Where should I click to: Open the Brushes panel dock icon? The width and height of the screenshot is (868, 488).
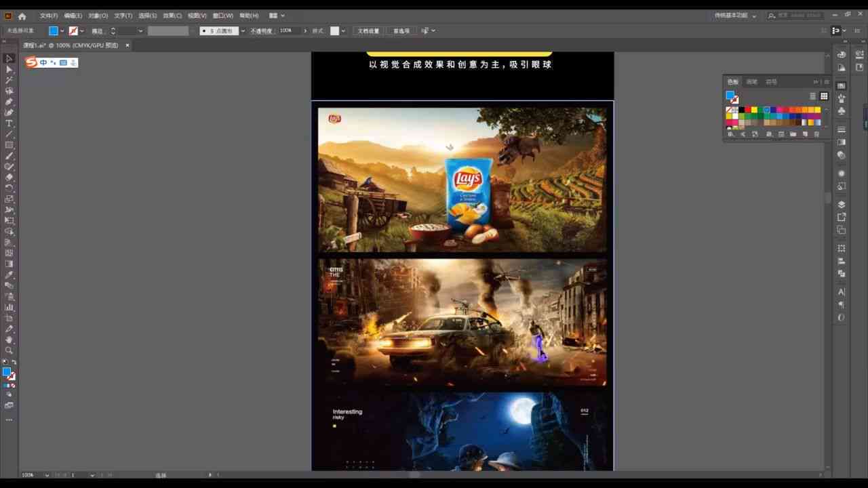click(842, 98)
